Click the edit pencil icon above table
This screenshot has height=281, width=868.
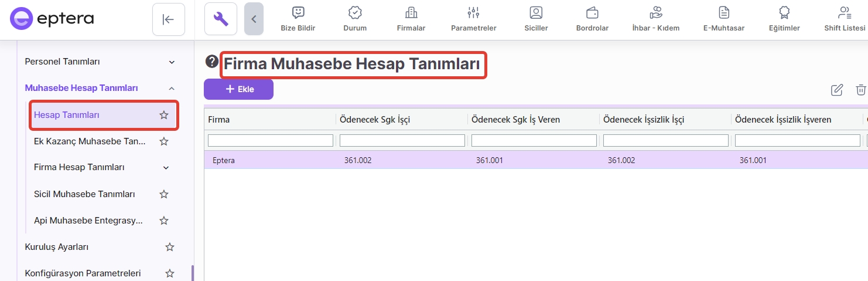click(x=837, y=90)
